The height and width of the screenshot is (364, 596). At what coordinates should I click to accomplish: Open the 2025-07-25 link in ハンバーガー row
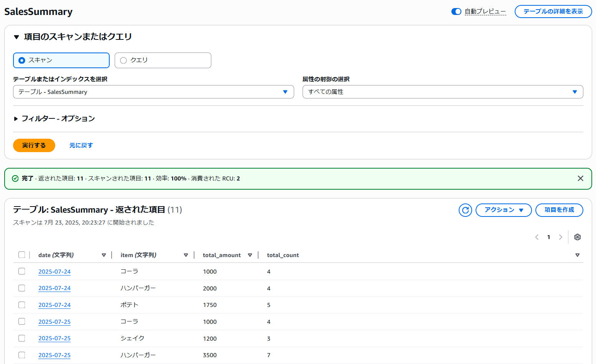(54, 355)
